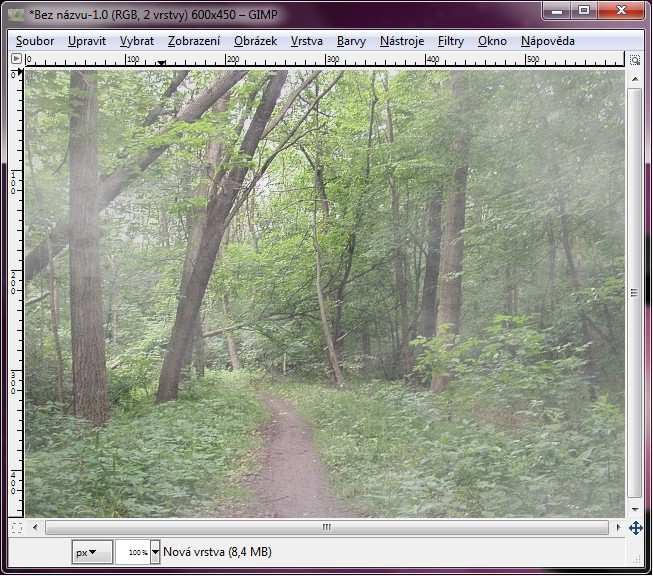Screen dimensions: 653x576
Task: Click the horizontal scrollbar left arrow
Action: 35,528
